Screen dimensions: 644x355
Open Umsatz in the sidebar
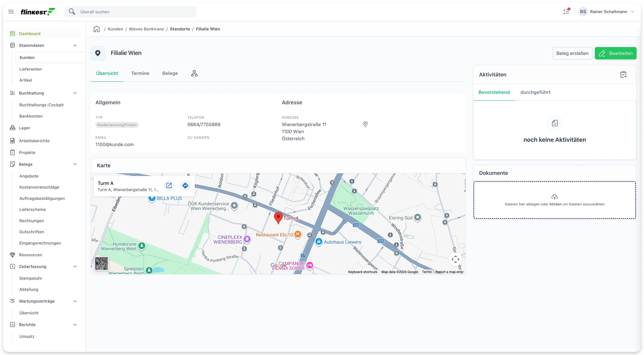click(27, 336)
